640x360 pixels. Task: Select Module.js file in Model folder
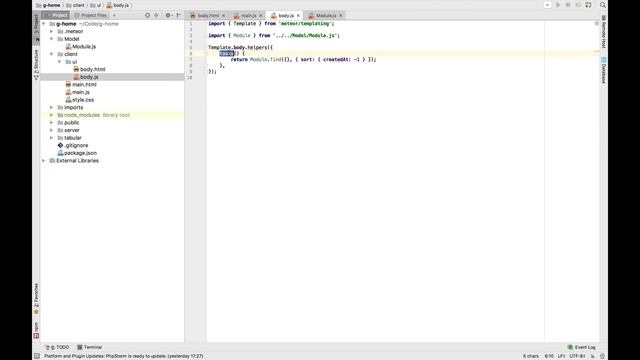[x=81, y=47]
